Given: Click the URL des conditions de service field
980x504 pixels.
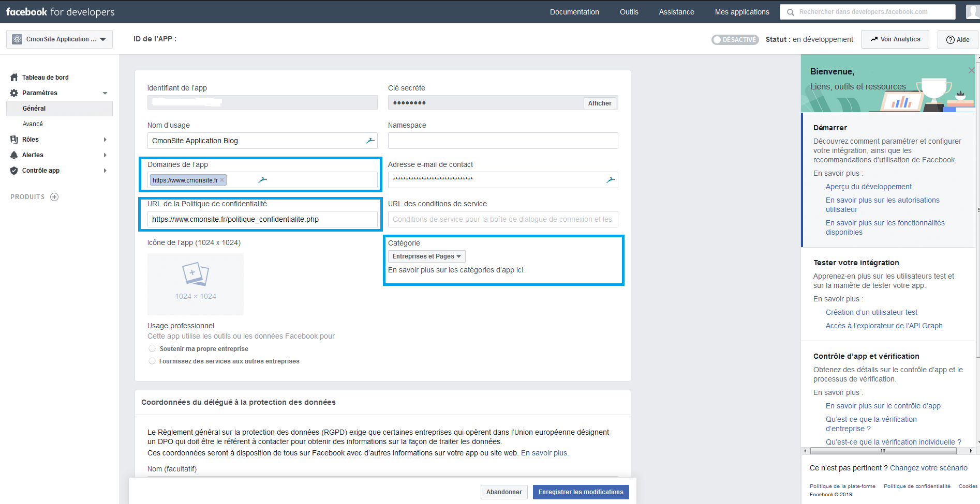Looking at the screenshot, I should 503,219.
